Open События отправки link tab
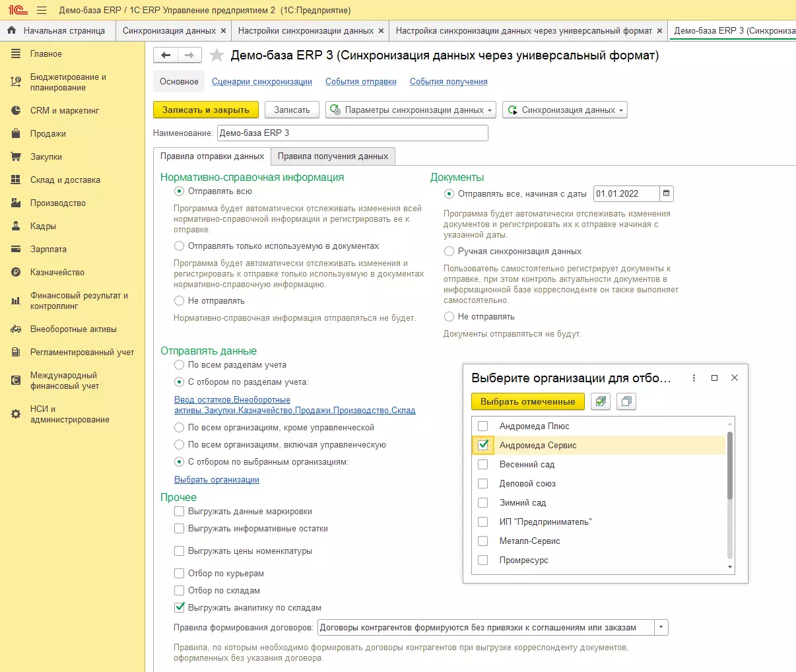This screenshot has height=672, width=796. [361, 82]
